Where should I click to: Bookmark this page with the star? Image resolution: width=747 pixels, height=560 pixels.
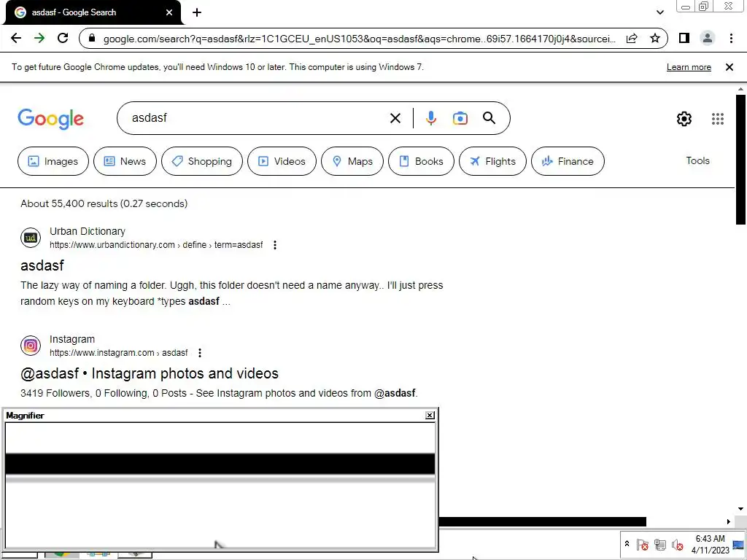655,38
